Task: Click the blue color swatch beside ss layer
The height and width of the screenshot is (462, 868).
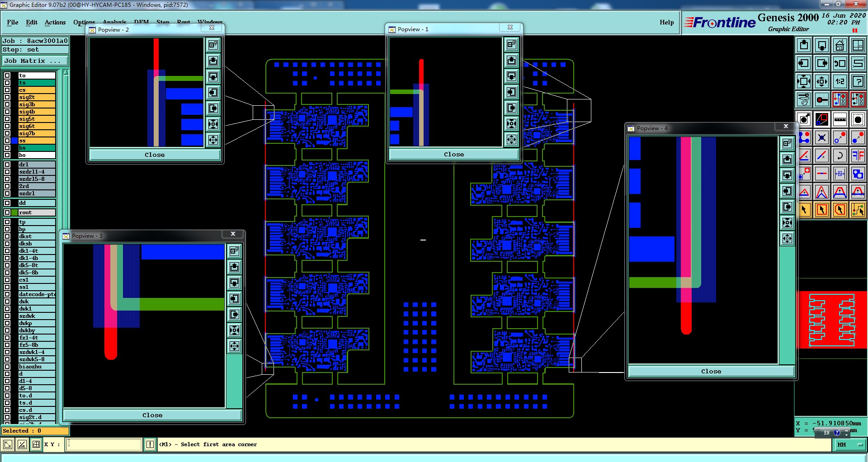Action: pos(15,141)
